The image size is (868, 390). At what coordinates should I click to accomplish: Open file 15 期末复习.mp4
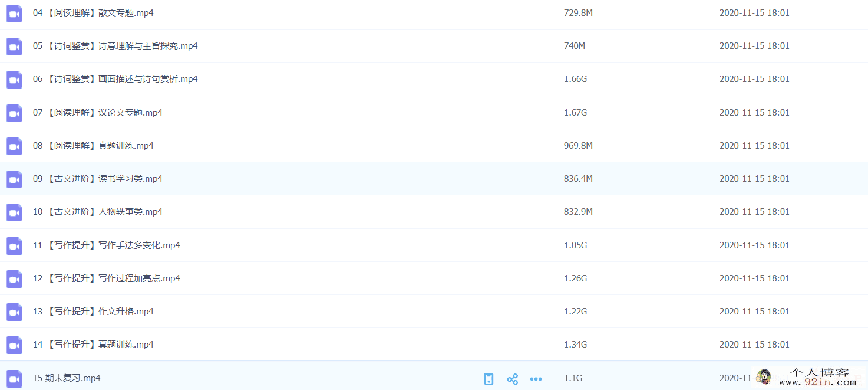[67, 378]
